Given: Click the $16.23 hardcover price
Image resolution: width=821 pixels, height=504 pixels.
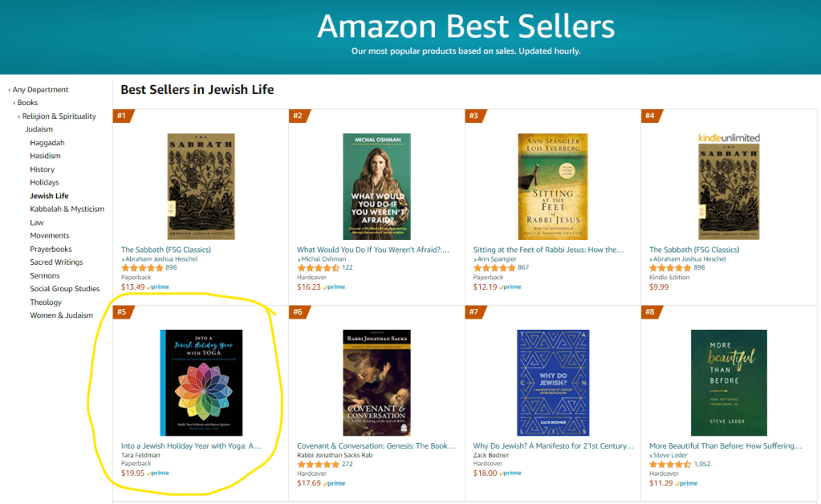Looking at the screenshot, I should (x=309, y=287).
